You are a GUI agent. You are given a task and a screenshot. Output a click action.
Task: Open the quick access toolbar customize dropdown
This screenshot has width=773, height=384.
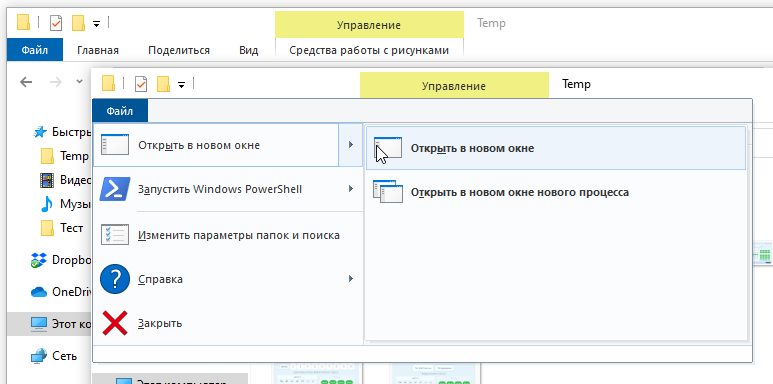point(181,85)
